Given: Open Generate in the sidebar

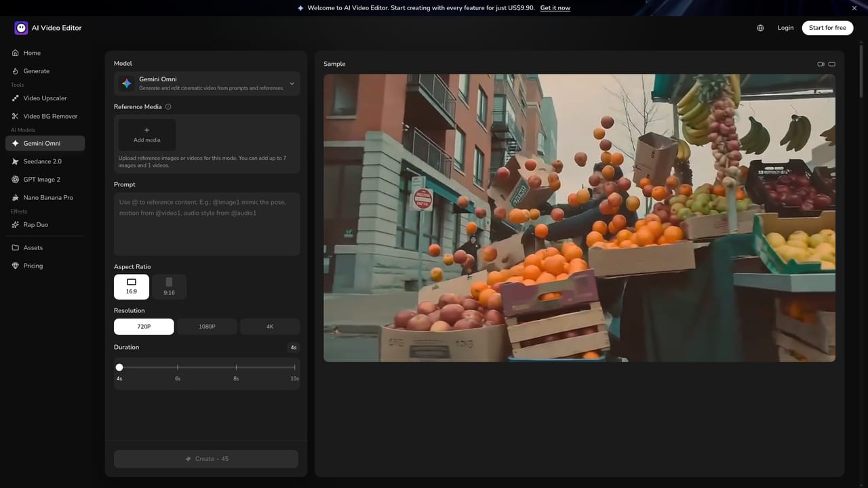Looking at the screenshot, I should click(x=45, y=71).
